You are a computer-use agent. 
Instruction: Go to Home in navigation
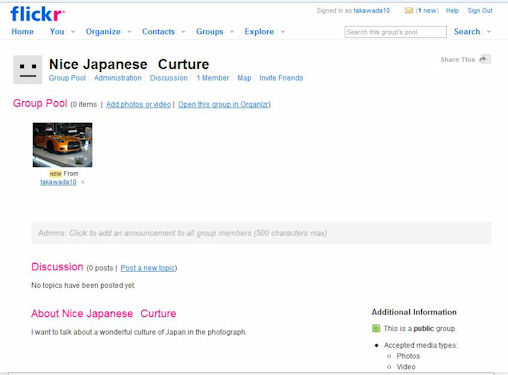click(22, 32)
